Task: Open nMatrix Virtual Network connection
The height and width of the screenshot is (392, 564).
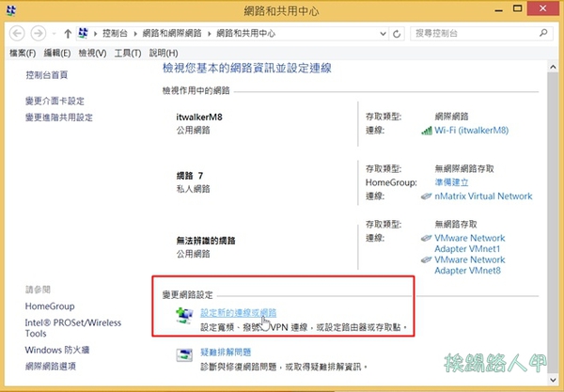Action: pyautogui.click(x=483, y=196)
